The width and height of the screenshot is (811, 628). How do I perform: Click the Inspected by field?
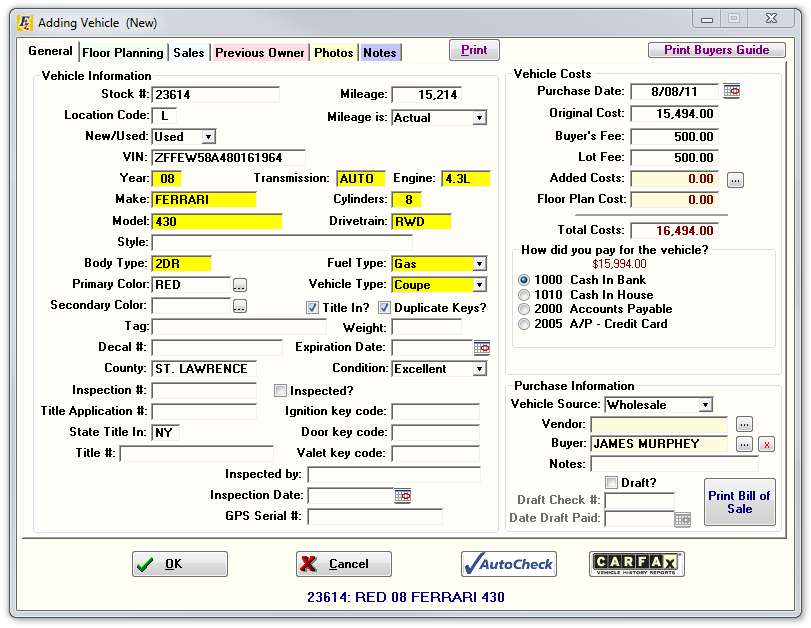point(394,474)
